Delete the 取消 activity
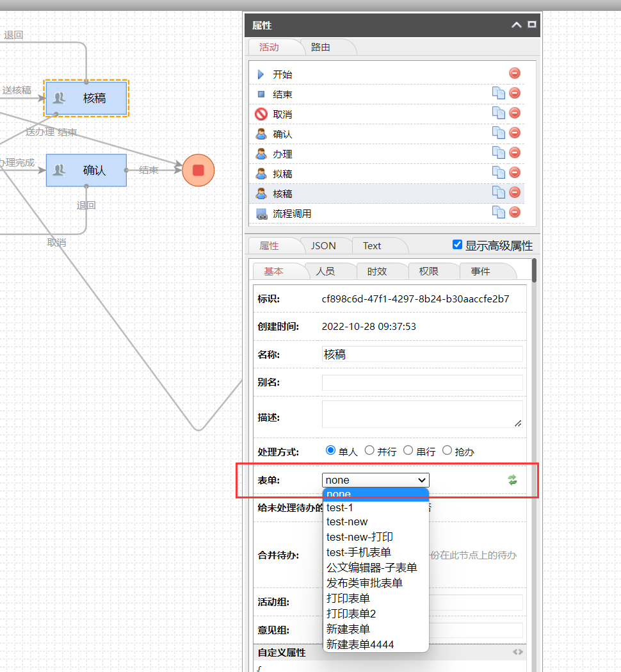The width and height of the screenshot is (621, 672). coord(514,113)
